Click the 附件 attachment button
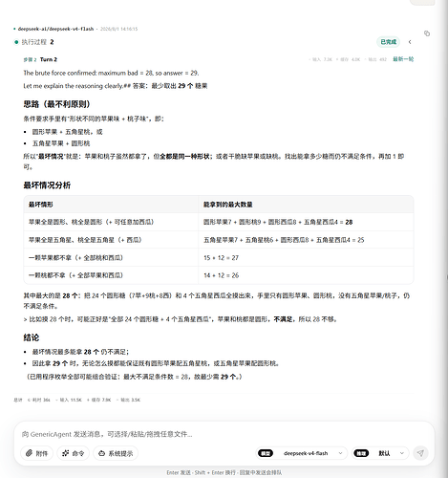 36,453
